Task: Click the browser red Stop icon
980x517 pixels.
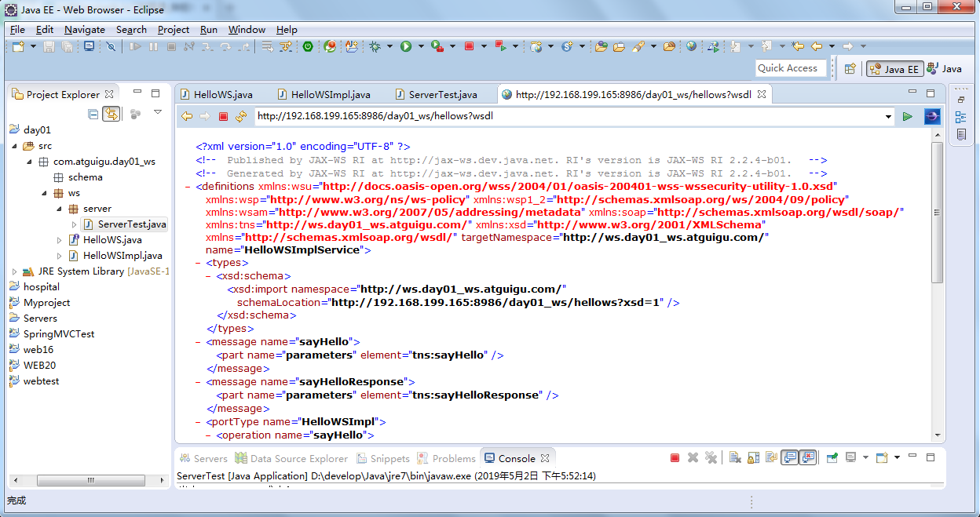Action: coord(223,116)
